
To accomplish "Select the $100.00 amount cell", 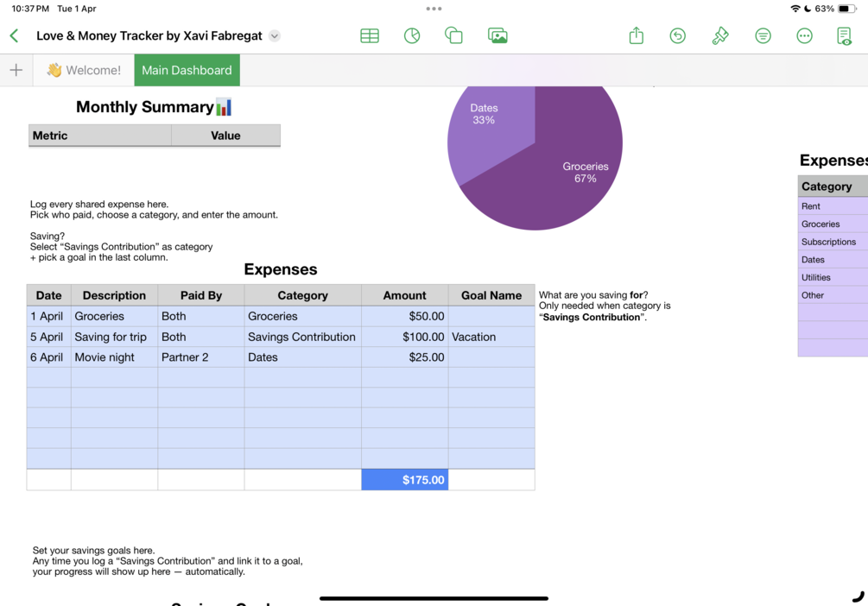I will click(405, 337).
